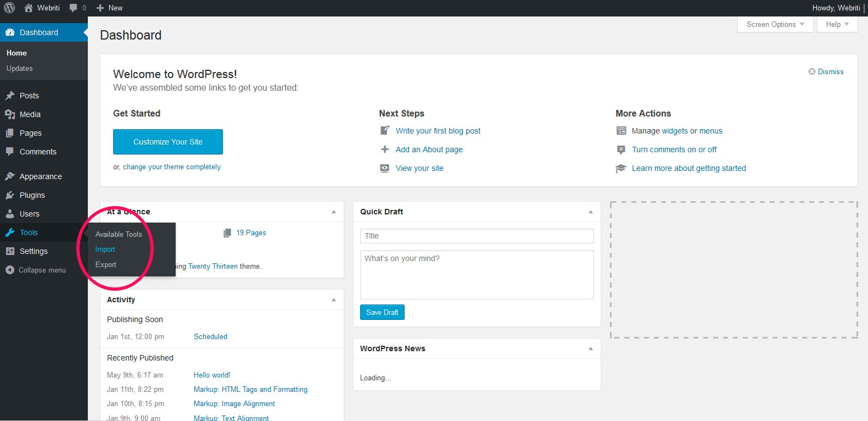Collapse the WordPress News widget
This screenshot has height=421, width=868.
point(591,348)
